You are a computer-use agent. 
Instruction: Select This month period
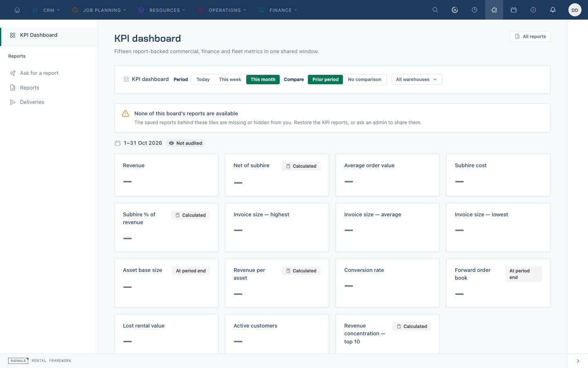[x=263, y=79]
